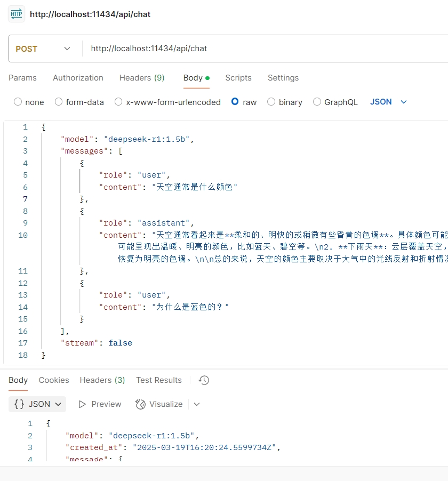Screen dimensions: 448x481
Task: Select the form-data radio button
Action: click(59, 102)
